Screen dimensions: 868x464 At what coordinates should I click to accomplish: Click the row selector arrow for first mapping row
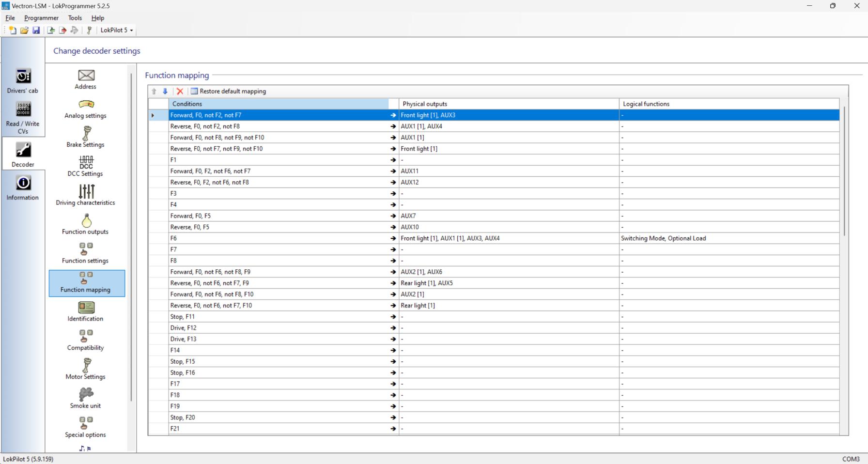153,115
